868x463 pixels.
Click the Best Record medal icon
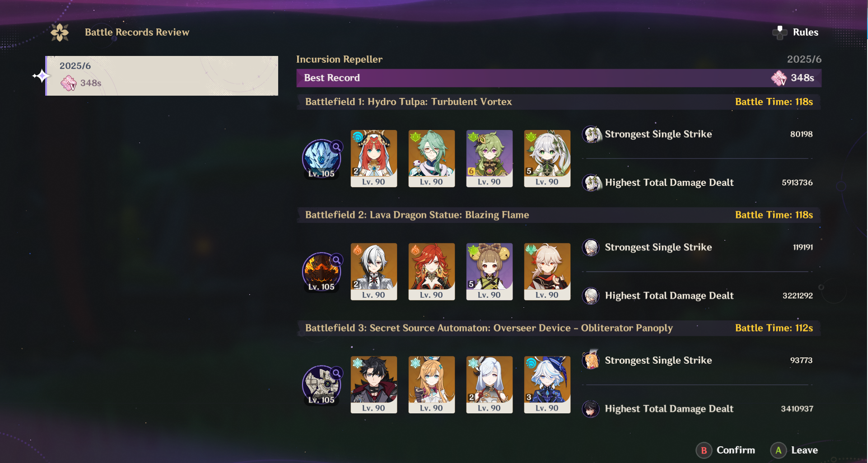pyautogui.click(x=779, y=78)
